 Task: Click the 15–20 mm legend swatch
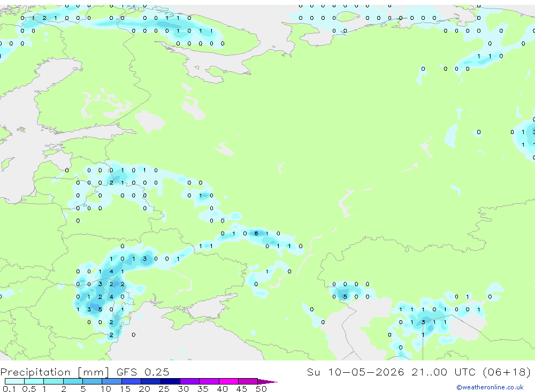click(x=132, y=381)
